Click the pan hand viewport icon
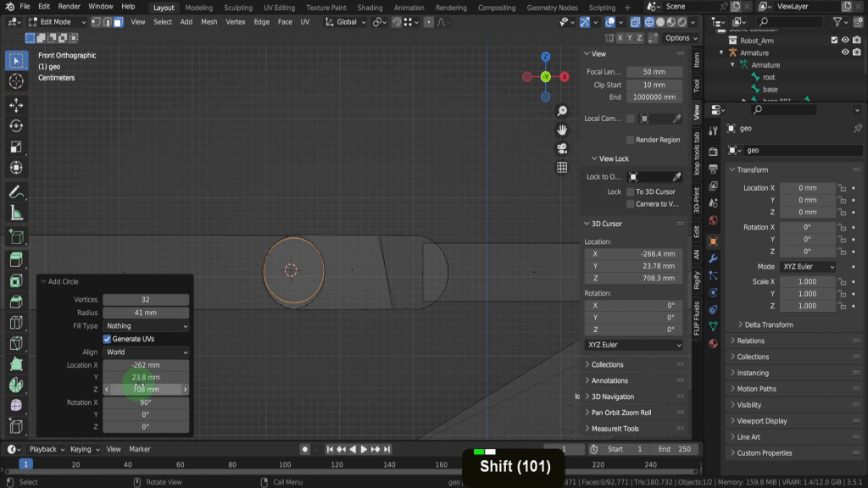The image size is (868, 488). point(561,130)
